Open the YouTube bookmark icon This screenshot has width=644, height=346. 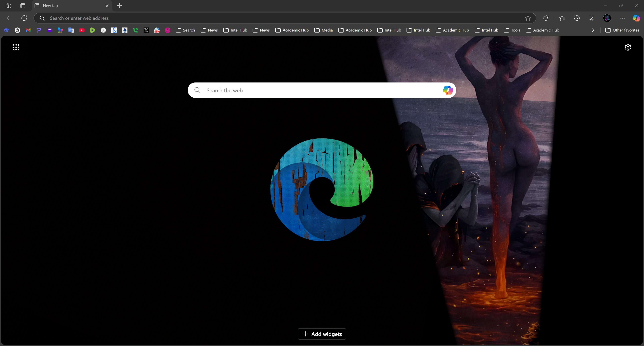(x=82, y=30)
